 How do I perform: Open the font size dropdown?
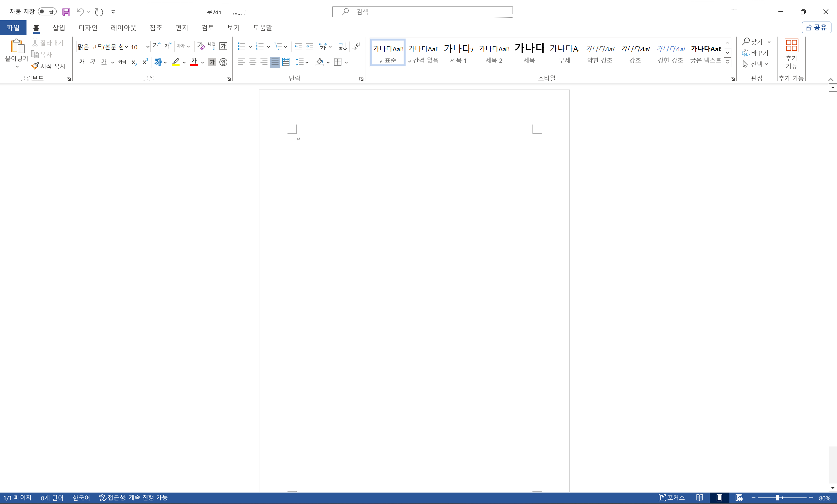click(x=148, y=47)
